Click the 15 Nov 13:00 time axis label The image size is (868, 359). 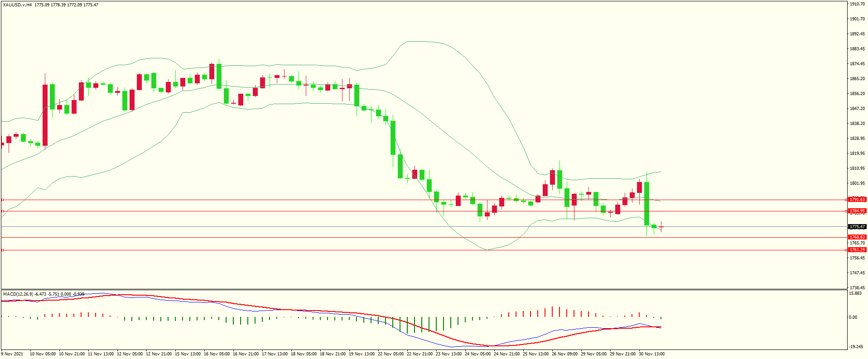click(188, 354)
